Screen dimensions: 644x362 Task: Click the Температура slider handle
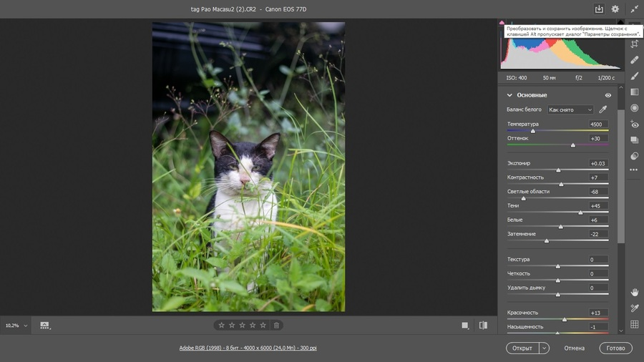tap(532, 131)
